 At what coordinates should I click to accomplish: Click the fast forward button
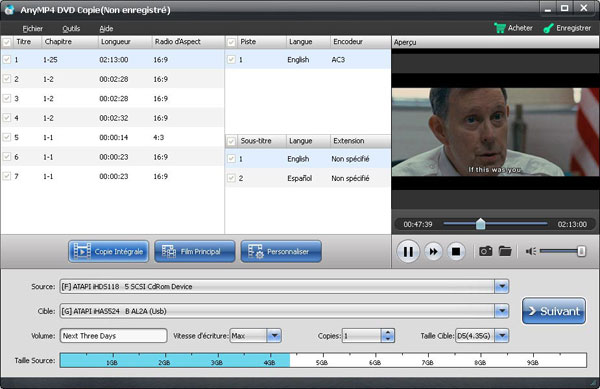coord(433,251)
